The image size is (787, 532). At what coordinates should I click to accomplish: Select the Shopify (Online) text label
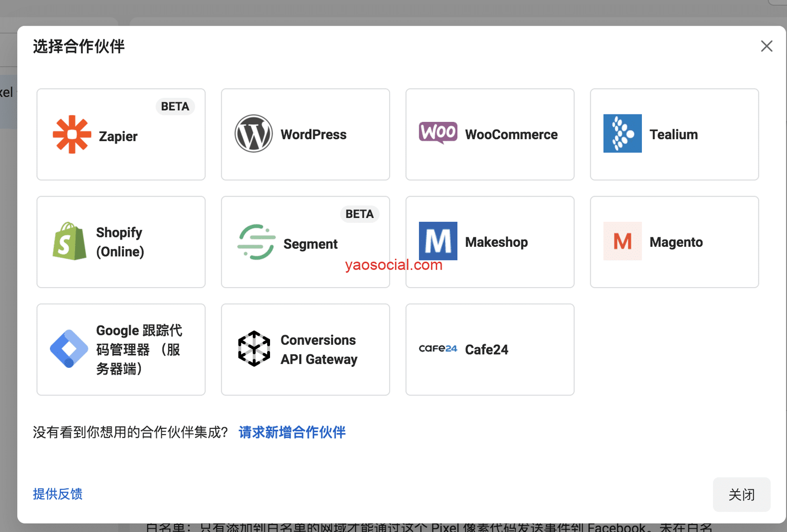click(x=120, y=242)
